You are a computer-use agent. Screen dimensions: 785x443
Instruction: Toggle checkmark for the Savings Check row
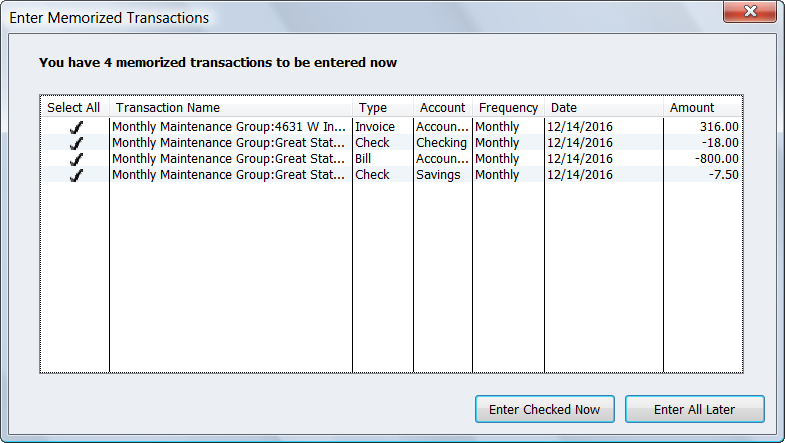[x=76, y=175]
